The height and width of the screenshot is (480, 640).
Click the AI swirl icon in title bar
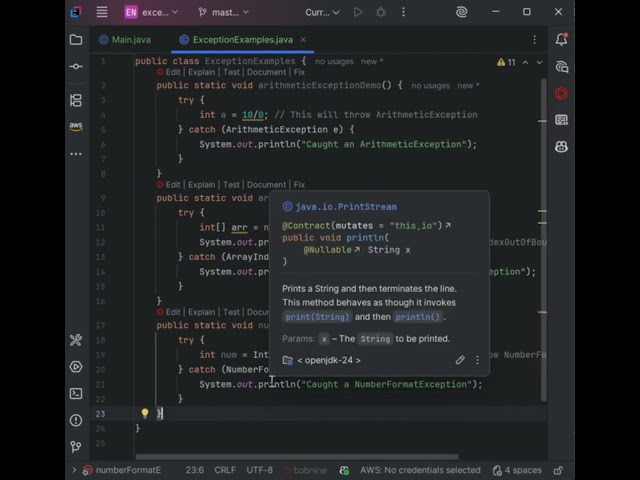[462, 12]
